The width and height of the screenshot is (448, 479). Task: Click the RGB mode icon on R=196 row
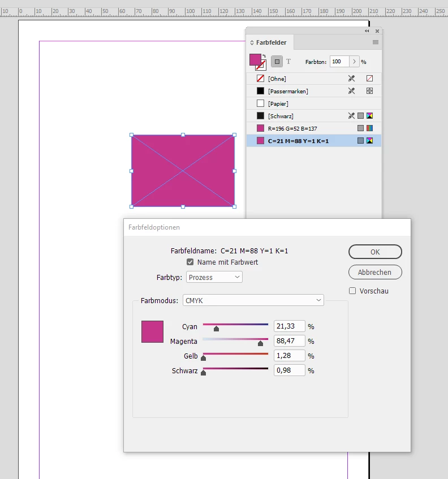369,128
